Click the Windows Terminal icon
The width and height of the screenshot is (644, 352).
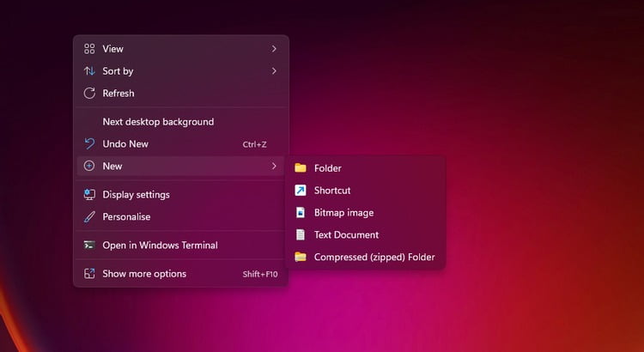89,246
